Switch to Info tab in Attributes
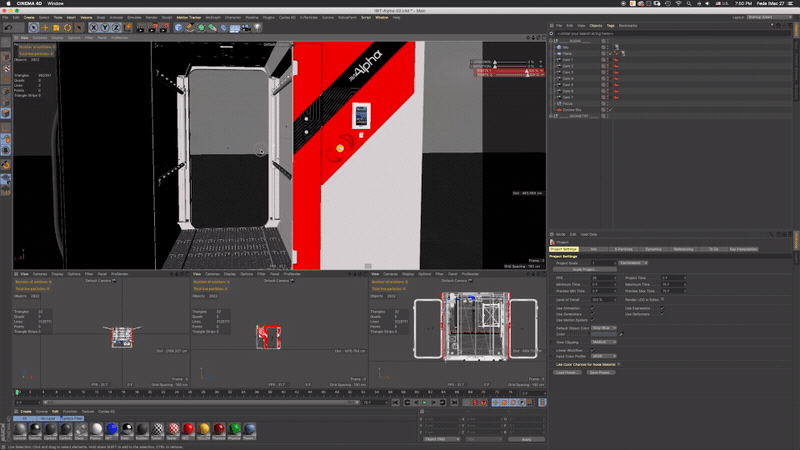800x450 pixels. tap(593, 249)
